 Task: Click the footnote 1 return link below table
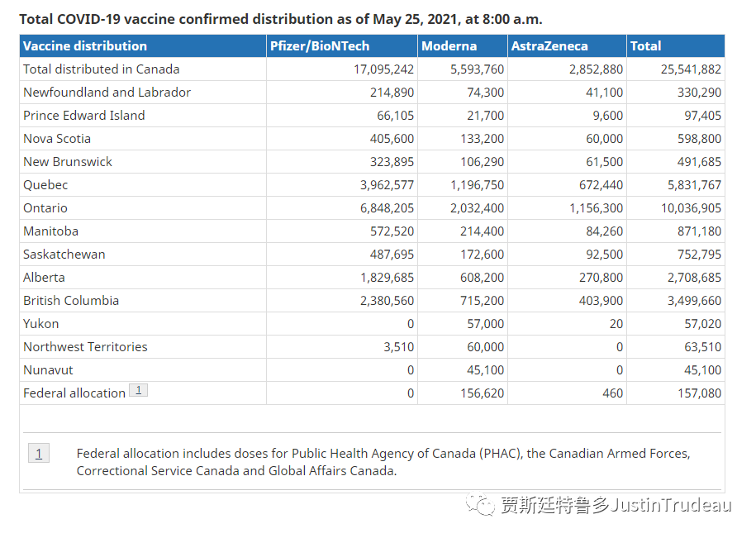click(39, 453)
